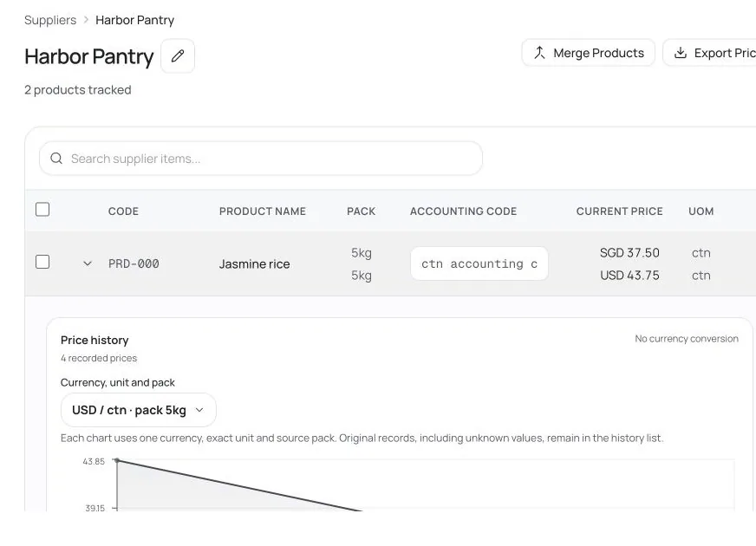
Task: Collapse the PRD-000 row chevron
Action: click(88, 263)
